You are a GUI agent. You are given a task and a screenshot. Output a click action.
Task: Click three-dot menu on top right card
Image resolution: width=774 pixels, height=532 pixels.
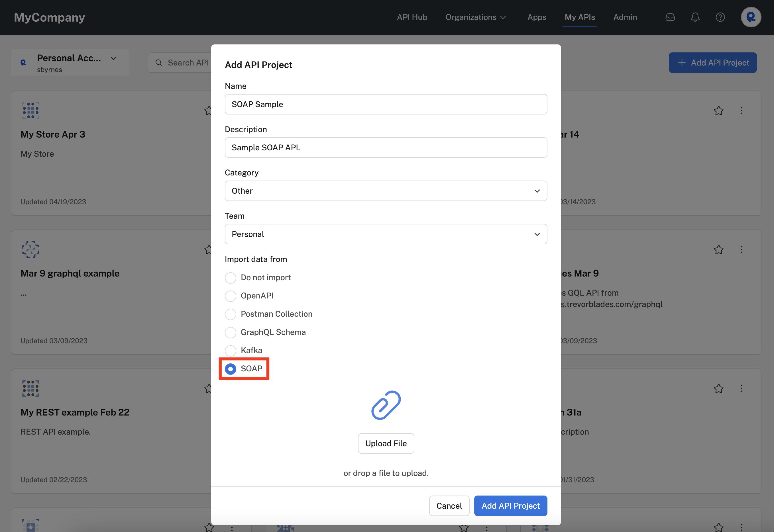point(741,111)
